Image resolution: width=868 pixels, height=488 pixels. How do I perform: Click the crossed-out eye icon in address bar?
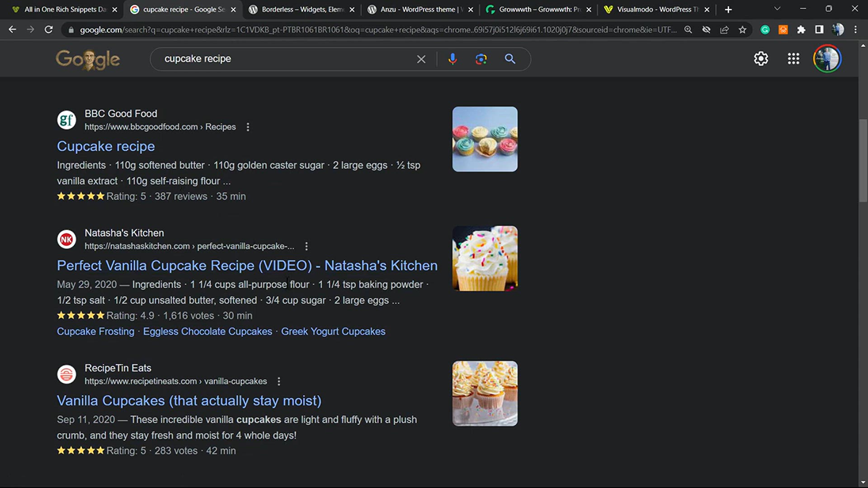tap(706, 29)
